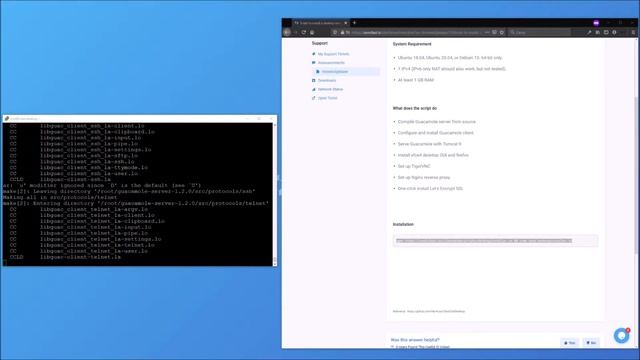The height and width of the screenshot is (360, 640).
Task: Click 'One-click install Let's Encrypt SSL' bullet
Action: tap(430, 189)
